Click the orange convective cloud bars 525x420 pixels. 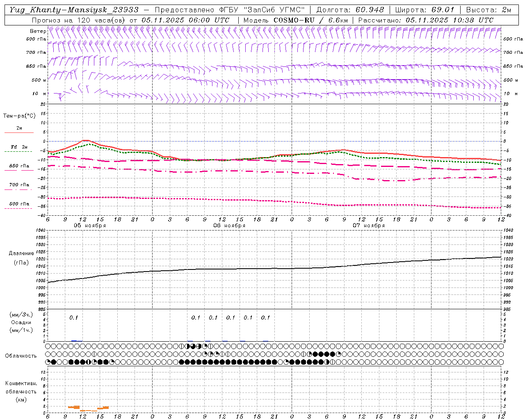[x=88, y=409]
